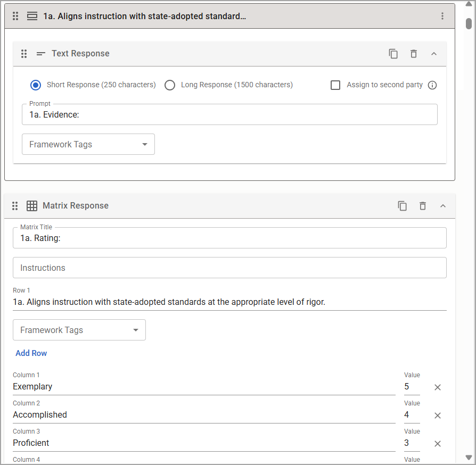Click the drag handle of Text Response
This screenshot has width=476, height=465.
24,54
